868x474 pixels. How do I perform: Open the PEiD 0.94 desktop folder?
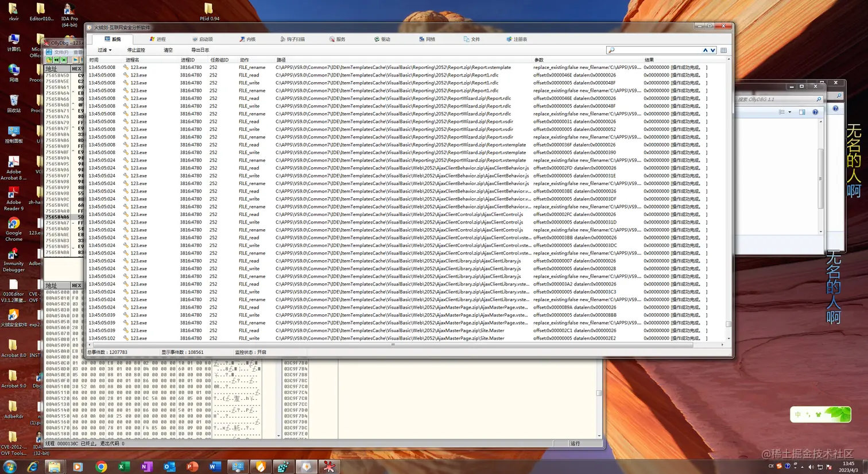tap(209, 13)
